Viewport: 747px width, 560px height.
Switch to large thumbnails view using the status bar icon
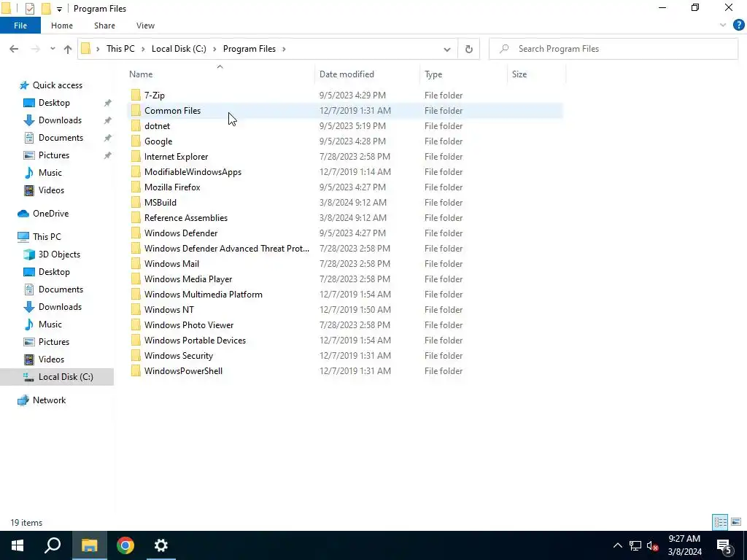coord(736,522)
